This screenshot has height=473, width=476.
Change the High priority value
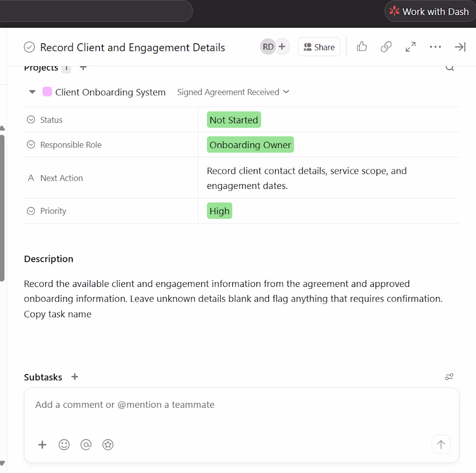coord(219,211)
